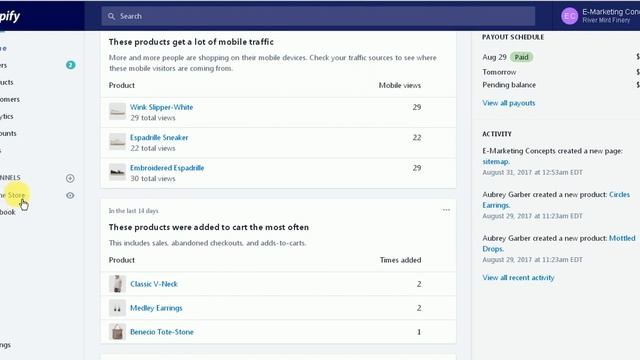The image size is (640, 360).
Task: Click the Embroidered Espadrille thumbnail
Action: [117, 172]
